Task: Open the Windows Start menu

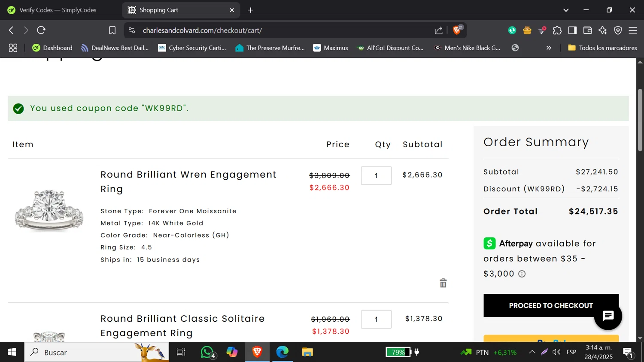Action: click(12, 352)
